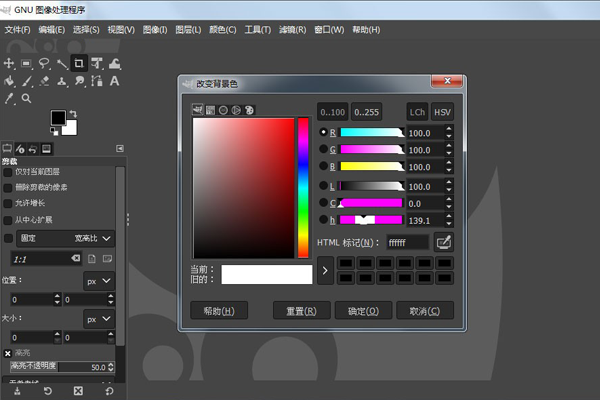Switch scale to 0..255 button
The width and height of the screenshot is (600, 400).
click(366, 112)
